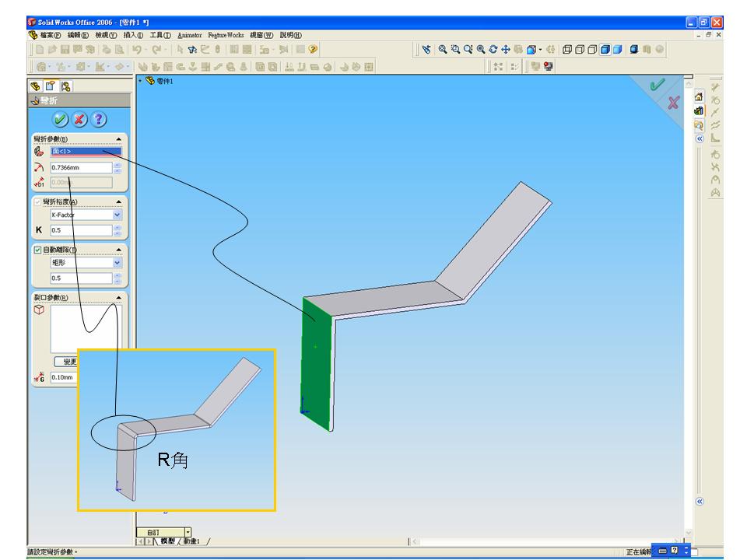Open the view orientation dropdown arrow

point(540,50)
